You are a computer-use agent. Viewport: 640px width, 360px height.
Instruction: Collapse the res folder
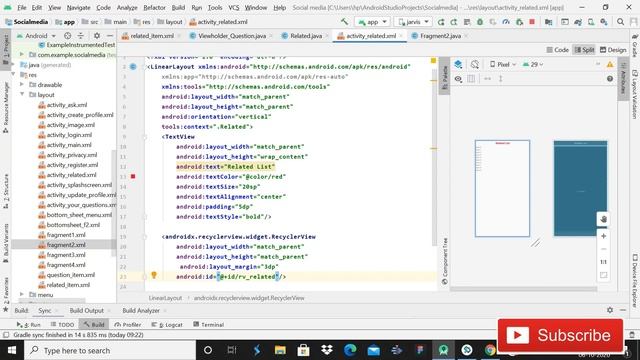click(14, 75)
